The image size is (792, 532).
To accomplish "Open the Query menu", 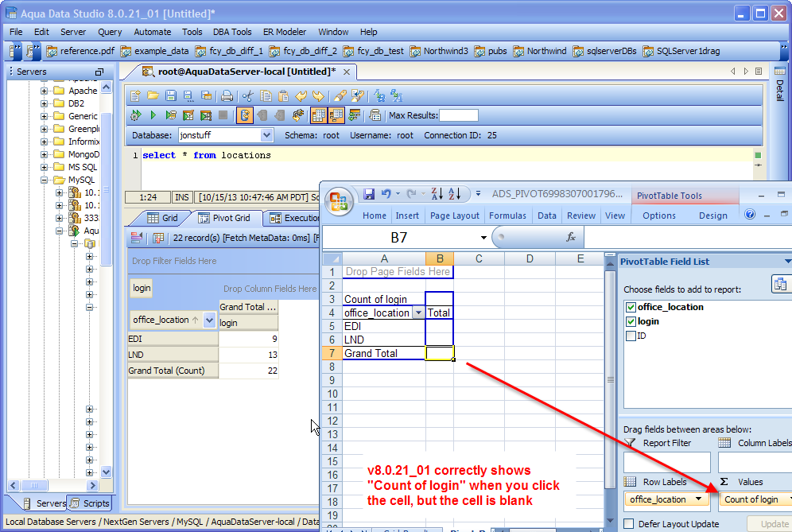I will [x=110, y=32].
